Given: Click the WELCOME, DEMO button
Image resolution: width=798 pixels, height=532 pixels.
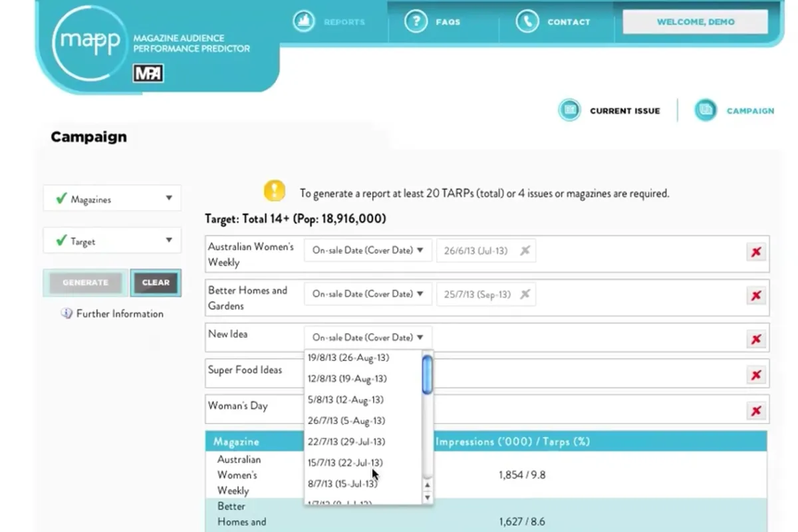Looking at the screenshot, I should click(x=696, y=22).
